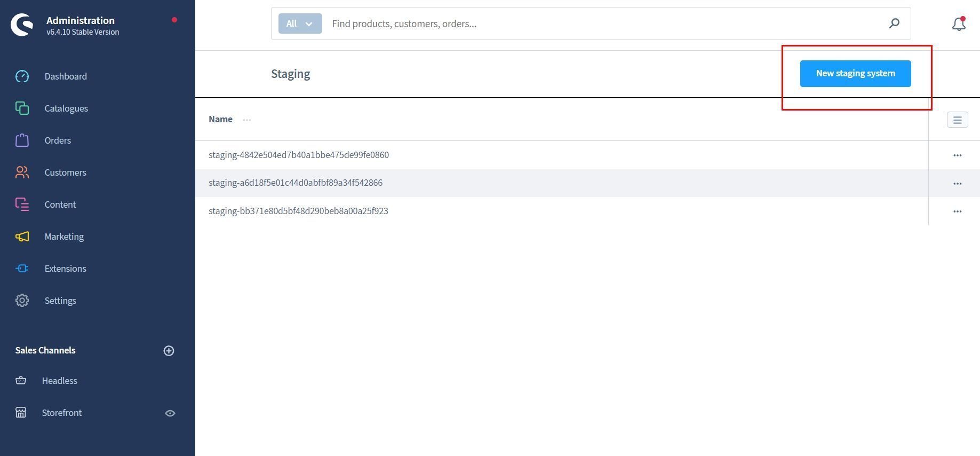Toggle Storefront eye visibility icon
This screenshot has height=456, width=980.
[170, 413]
